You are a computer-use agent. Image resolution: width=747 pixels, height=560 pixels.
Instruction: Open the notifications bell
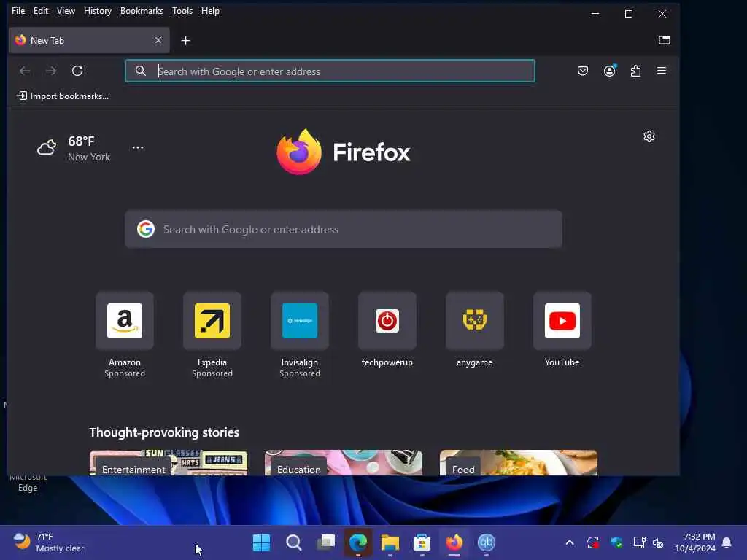tap(727, 542)
